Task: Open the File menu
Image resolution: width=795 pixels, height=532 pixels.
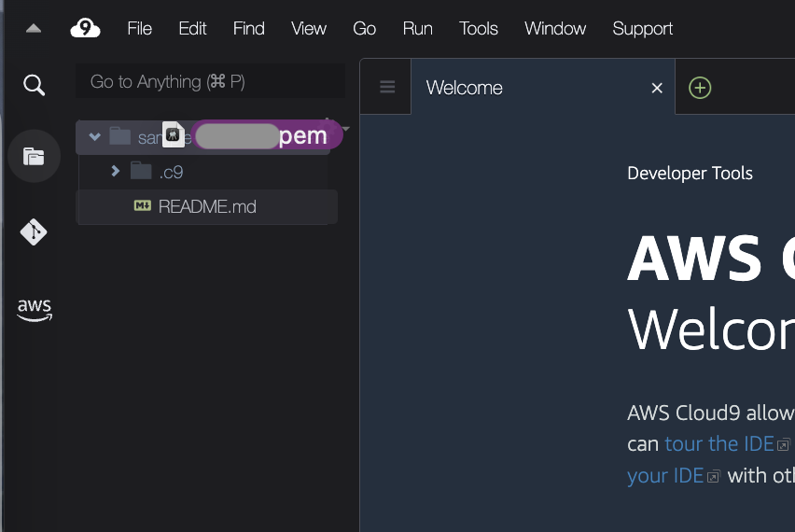Action: click(139, 28)
